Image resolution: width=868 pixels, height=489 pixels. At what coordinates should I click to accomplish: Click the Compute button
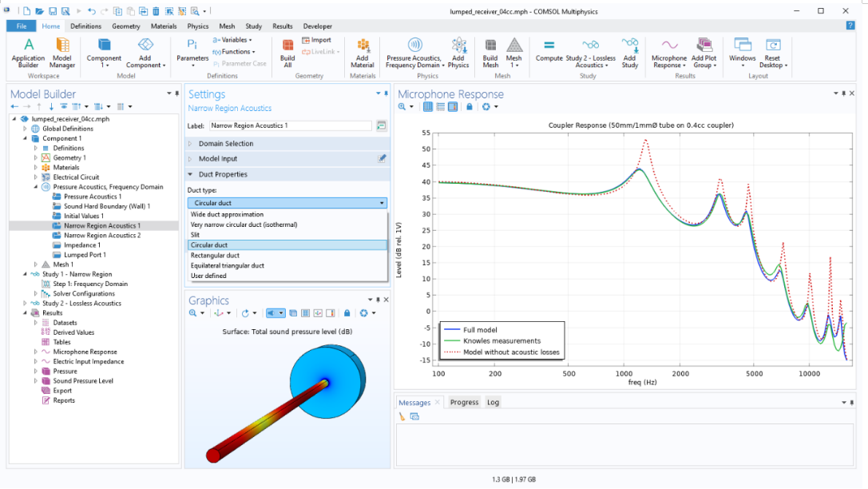coord(549,50)
